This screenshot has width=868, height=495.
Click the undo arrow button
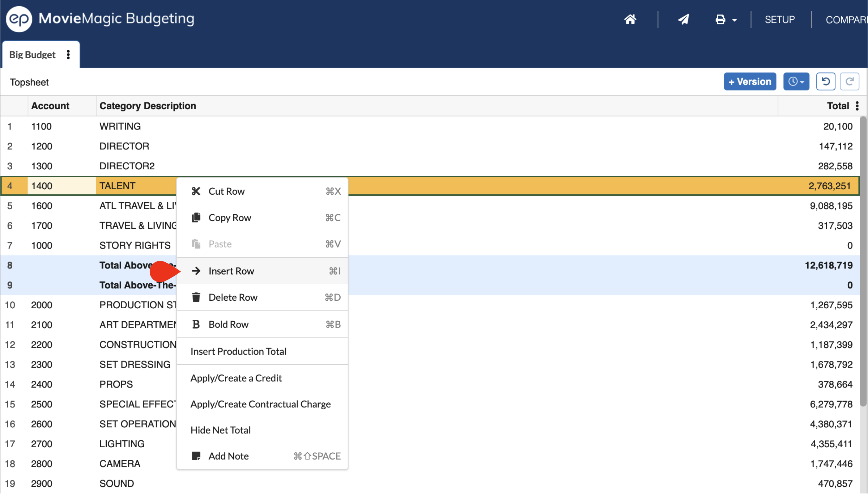pos(825,81)
